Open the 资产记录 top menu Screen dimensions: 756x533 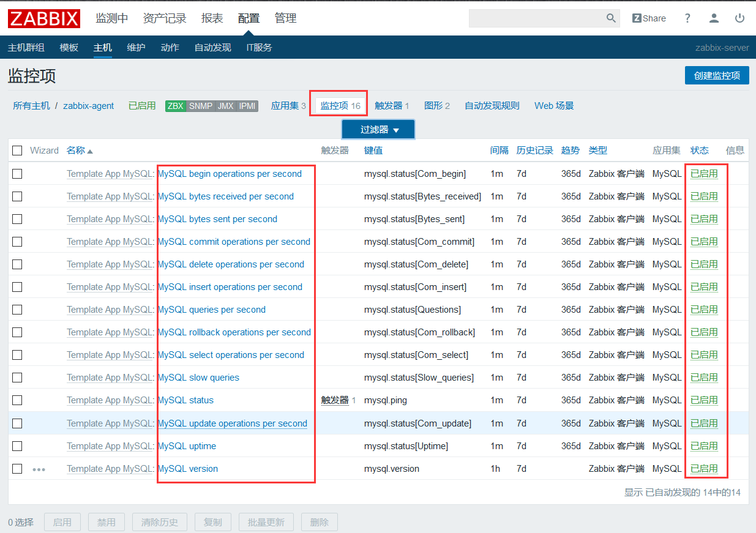[x=165, y=18]
